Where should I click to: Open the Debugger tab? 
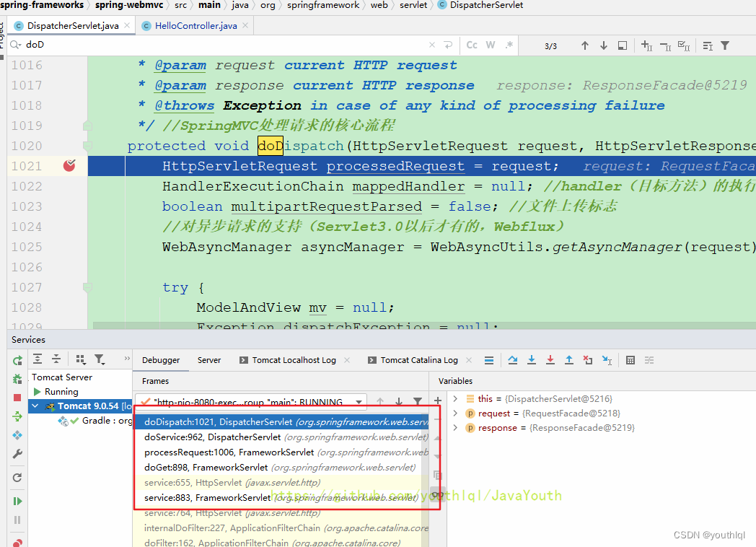coord(161,360)
